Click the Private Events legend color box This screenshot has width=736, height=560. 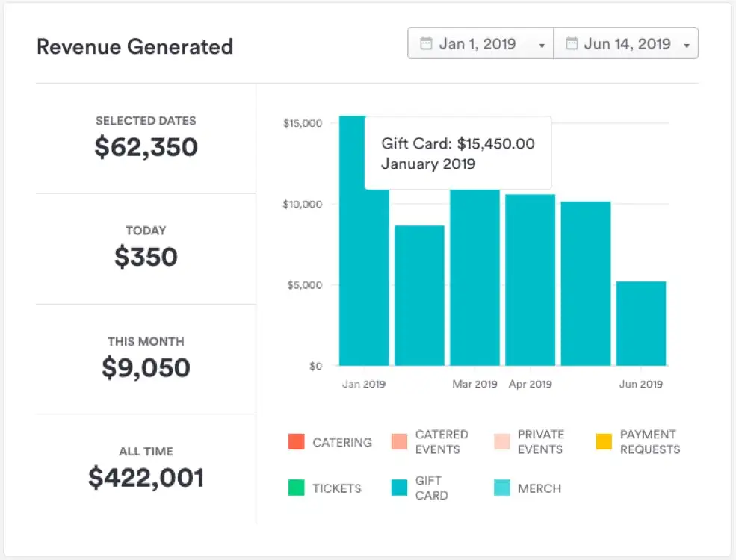tap(502, 442)
